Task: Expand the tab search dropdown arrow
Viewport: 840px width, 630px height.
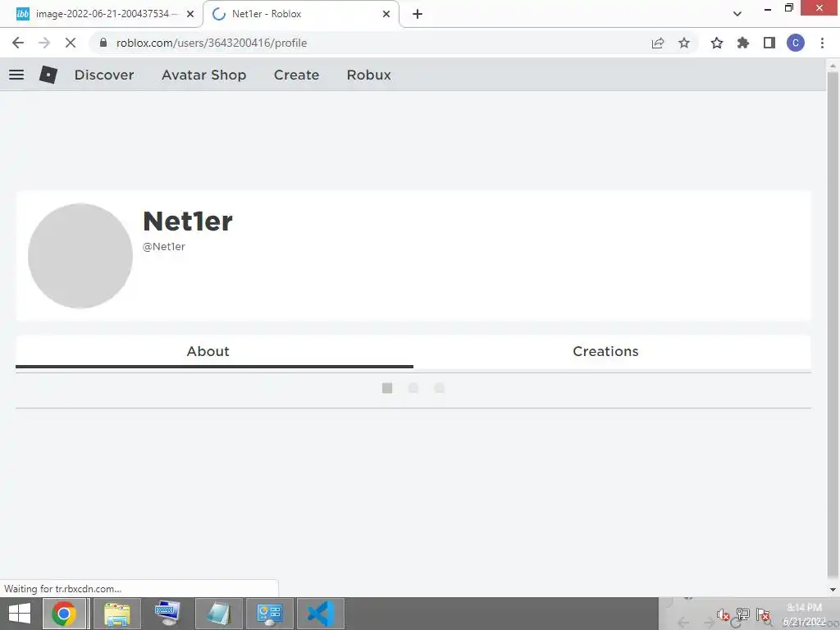Action: point(737,14)
